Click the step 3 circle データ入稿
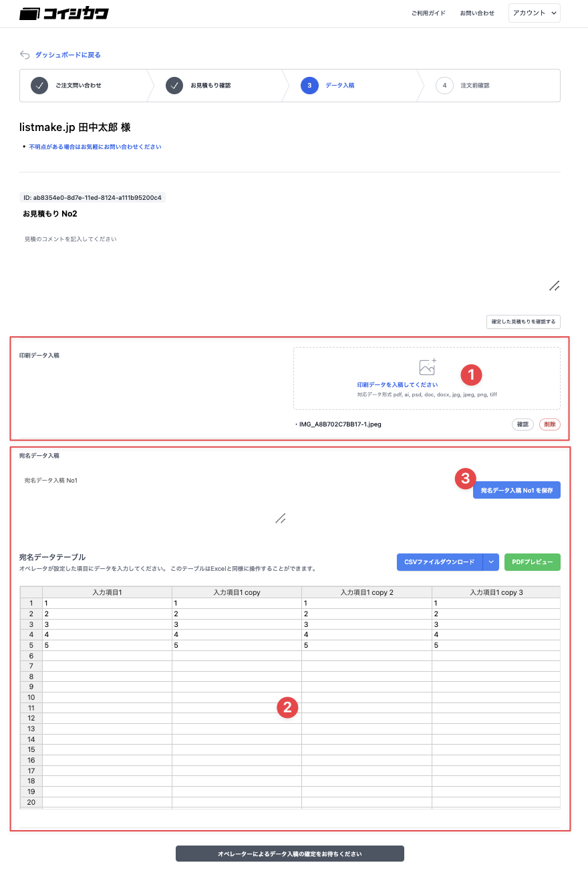This screenshot has width=588, height=893. click(309, 86)
